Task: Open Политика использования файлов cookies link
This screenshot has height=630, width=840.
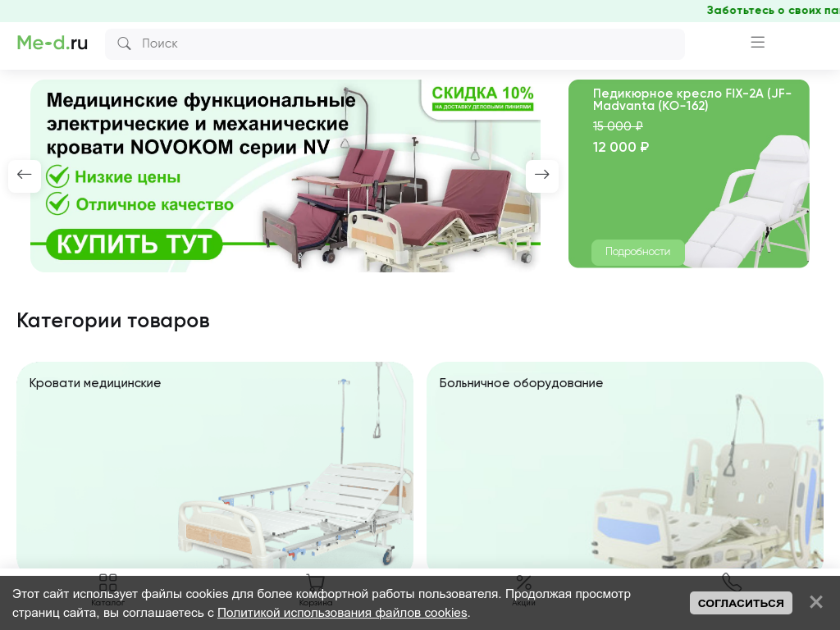Action: (x=342, y=612)
